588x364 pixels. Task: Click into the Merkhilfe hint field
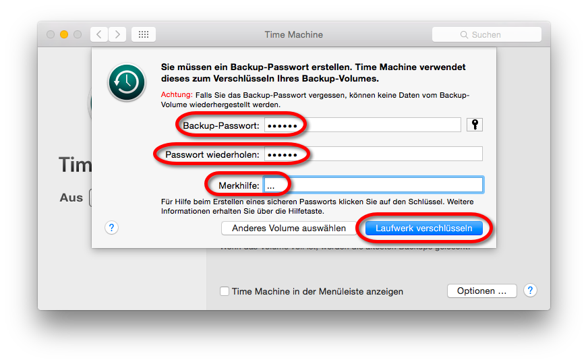(373, 185)
